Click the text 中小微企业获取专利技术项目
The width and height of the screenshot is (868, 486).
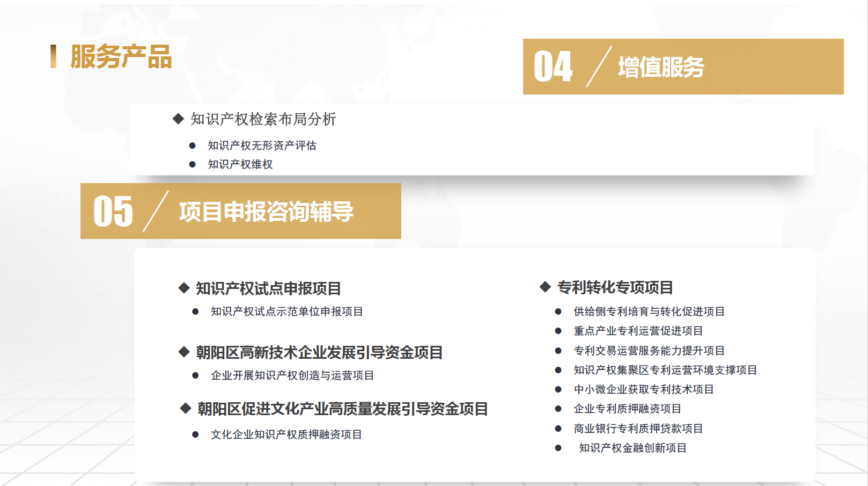click(x=644, y=389)
